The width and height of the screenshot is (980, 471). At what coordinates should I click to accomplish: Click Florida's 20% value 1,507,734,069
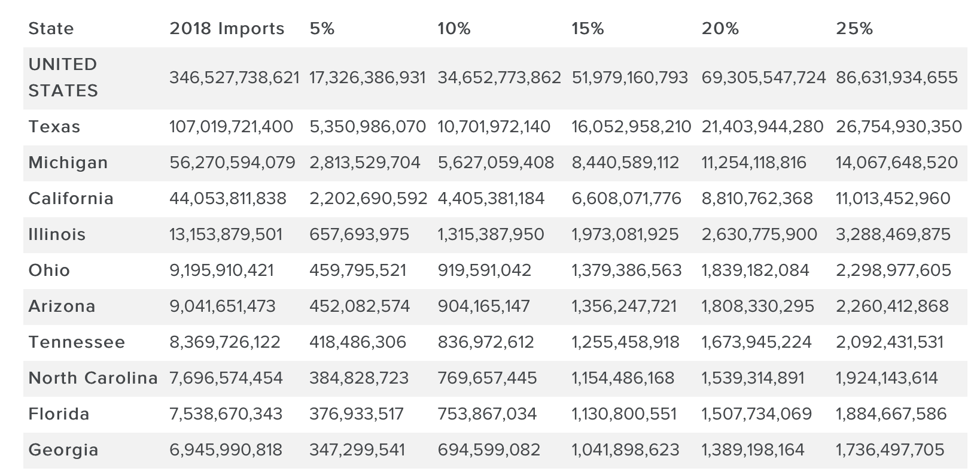(757, 414)
